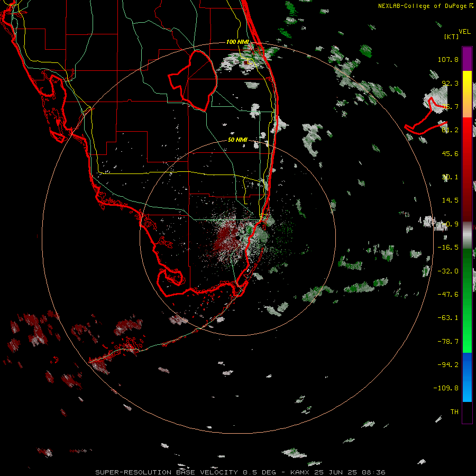Viewport: 476px width, 476px height.
Task: Pick the blue segment of velocity color bar
Action: [467, 377]
